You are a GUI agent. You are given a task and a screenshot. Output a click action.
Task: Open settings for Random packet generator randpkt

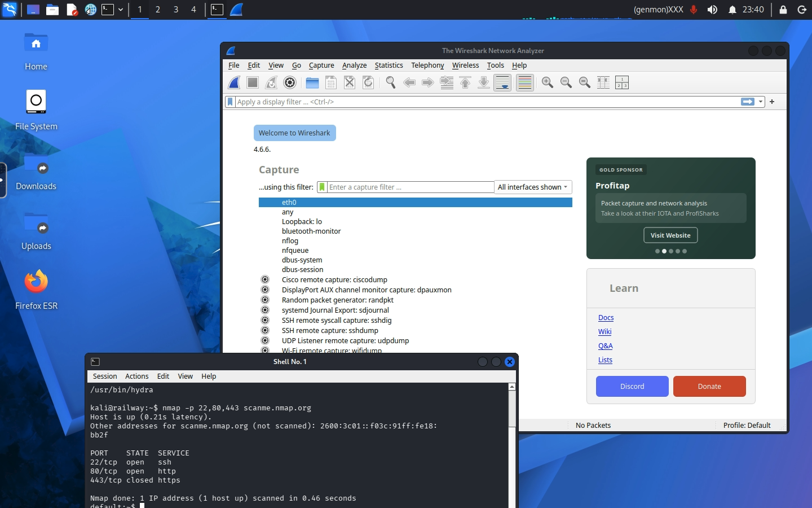click(x=265, y=300)
